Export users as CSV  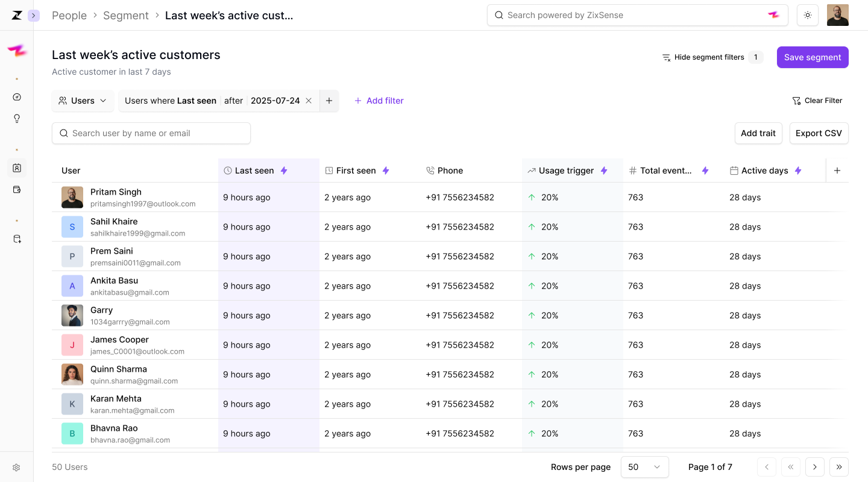pos(819,133)
